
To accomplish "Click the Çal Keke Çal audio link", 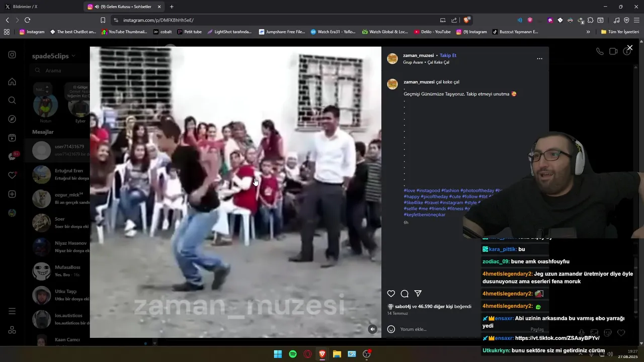I will (x=438, y=62).
